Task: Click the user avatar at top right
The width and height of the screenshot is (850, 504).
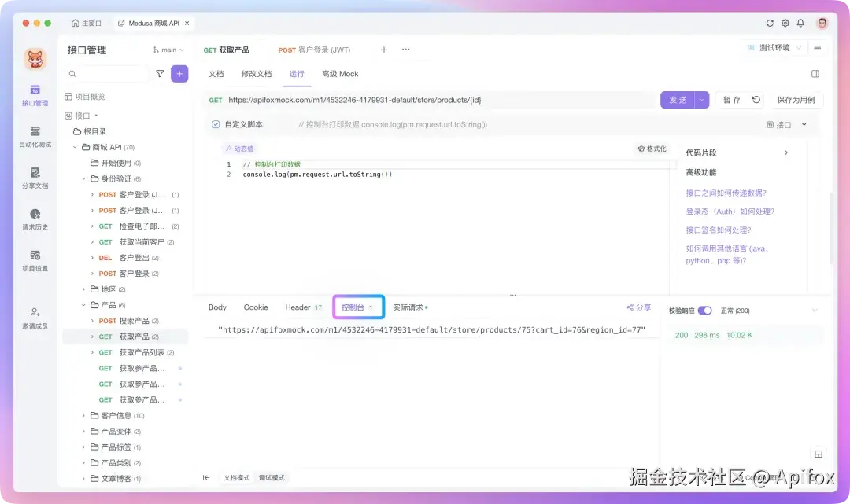Action: click(x=822, y=23)
